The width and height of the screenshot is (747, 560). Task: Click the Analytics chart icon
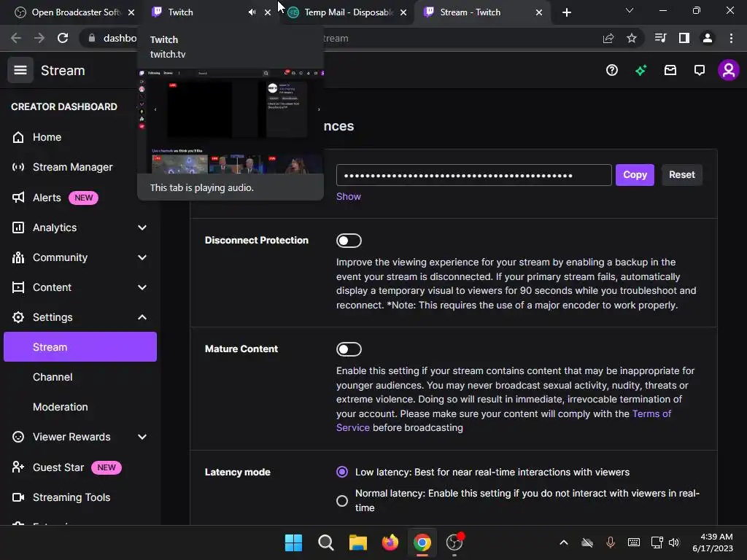point(18,227)
